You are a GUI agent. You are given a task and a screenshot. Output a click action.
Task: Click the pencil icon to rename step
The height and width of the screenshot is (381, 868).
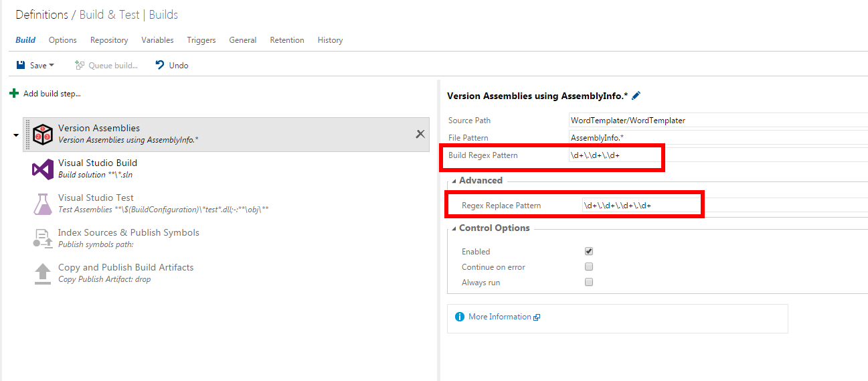(x=636, y=96)
